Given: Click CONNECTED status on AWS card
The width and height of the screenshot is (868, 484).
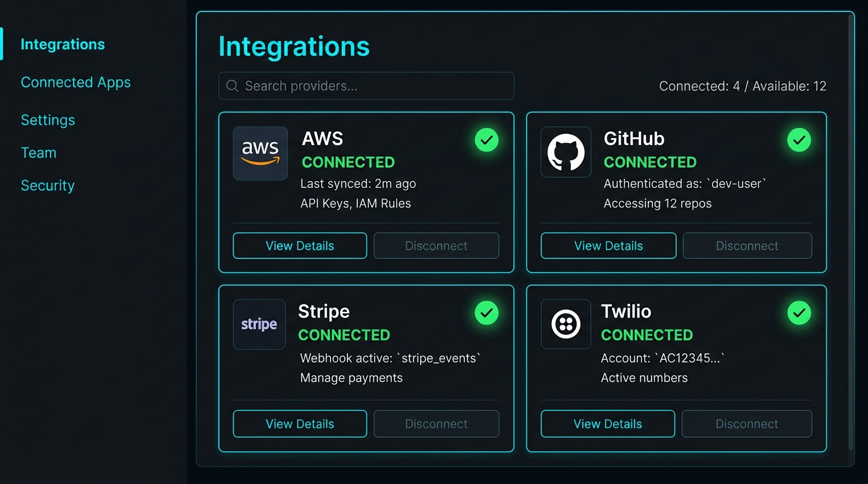Looking at the screenshot, I should [x=348, y=163].
